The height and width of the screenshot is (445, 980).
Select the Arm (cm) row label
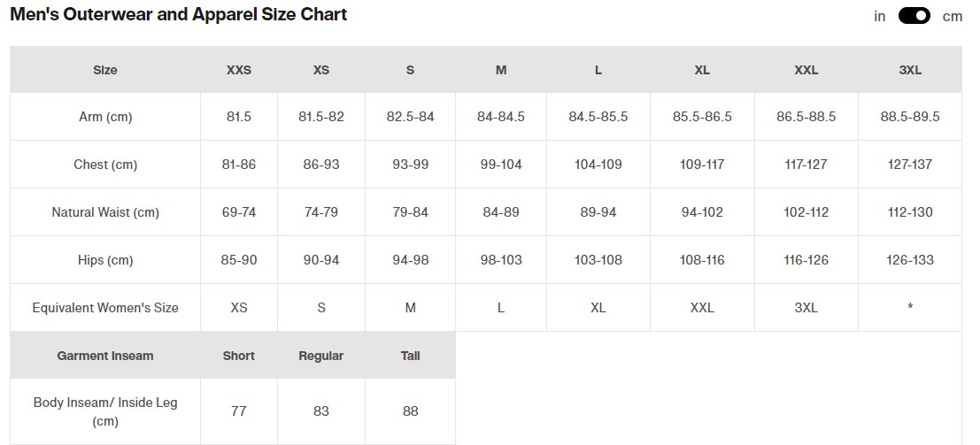[x=105, y=117]
